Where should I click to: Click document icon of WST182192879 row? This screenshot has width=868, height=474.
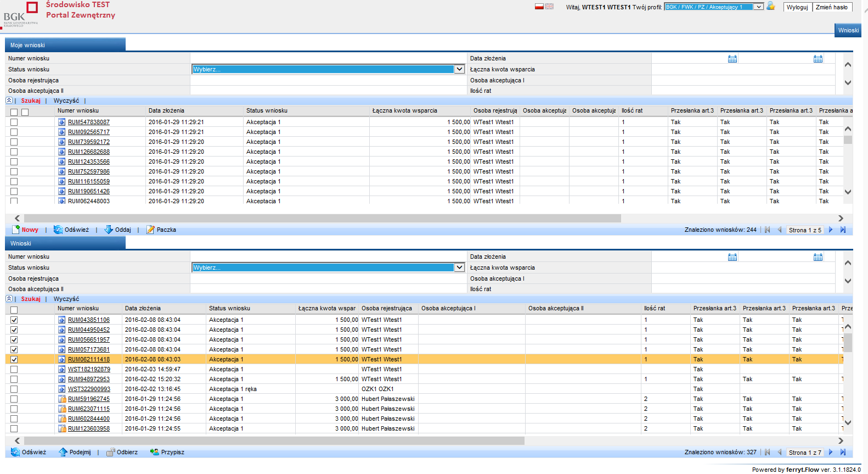click(62, 369)
